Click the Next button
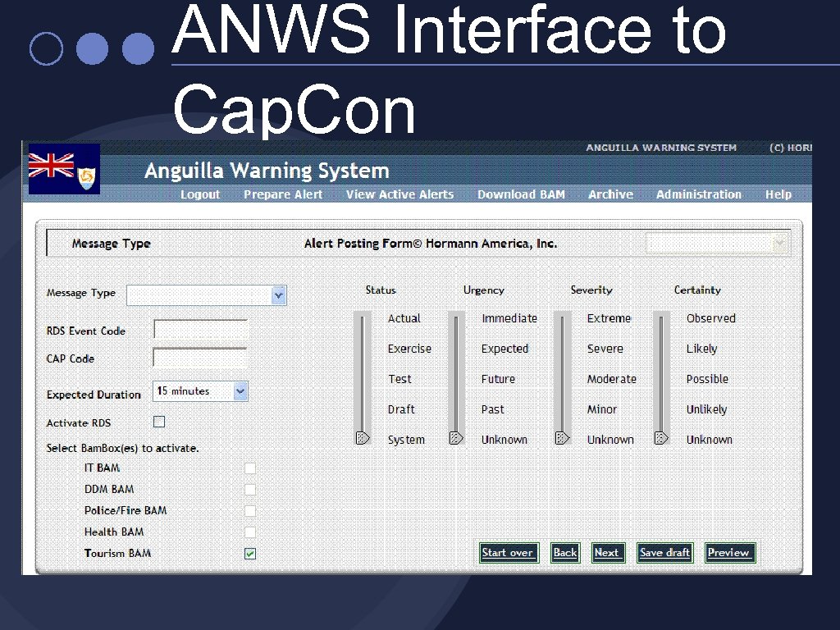840x630 pixels. click(608, 553)
